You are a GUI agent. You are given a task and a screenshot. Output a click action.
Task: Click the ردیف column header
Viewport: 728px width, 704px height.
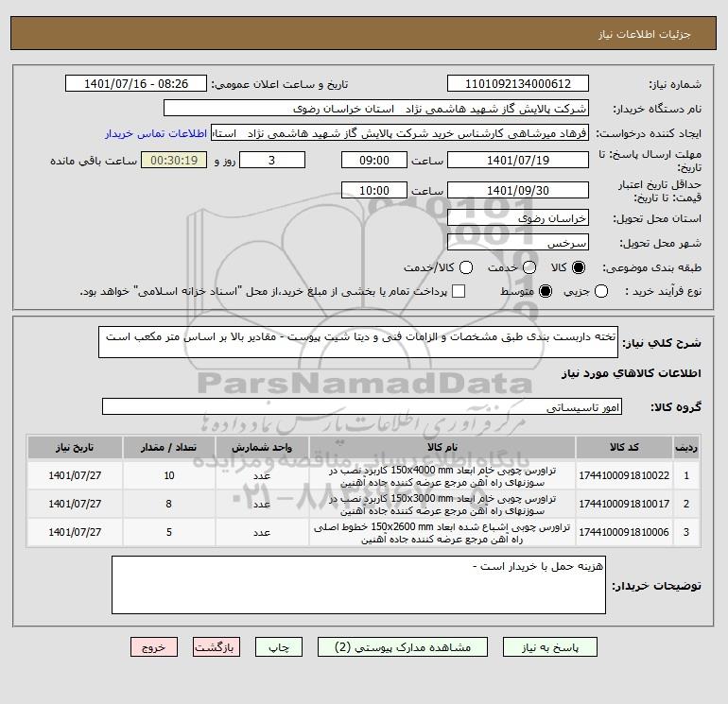point(686,447)
